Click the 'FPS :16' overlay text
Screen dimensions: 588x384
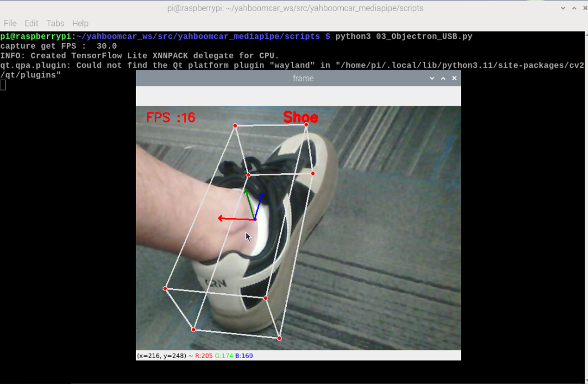click(171, 117)
